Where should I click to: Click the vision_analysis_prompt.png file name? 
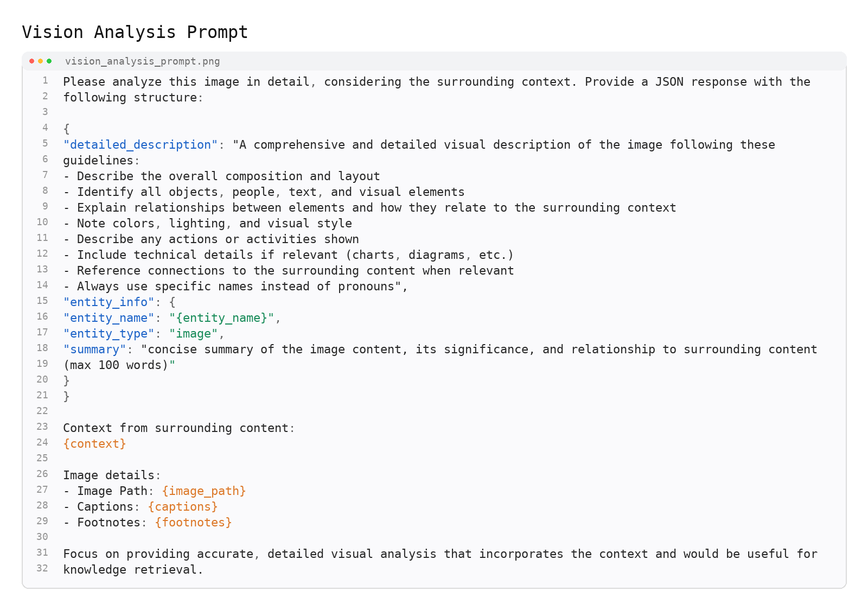pyautogui.click(x=142, y=61)
